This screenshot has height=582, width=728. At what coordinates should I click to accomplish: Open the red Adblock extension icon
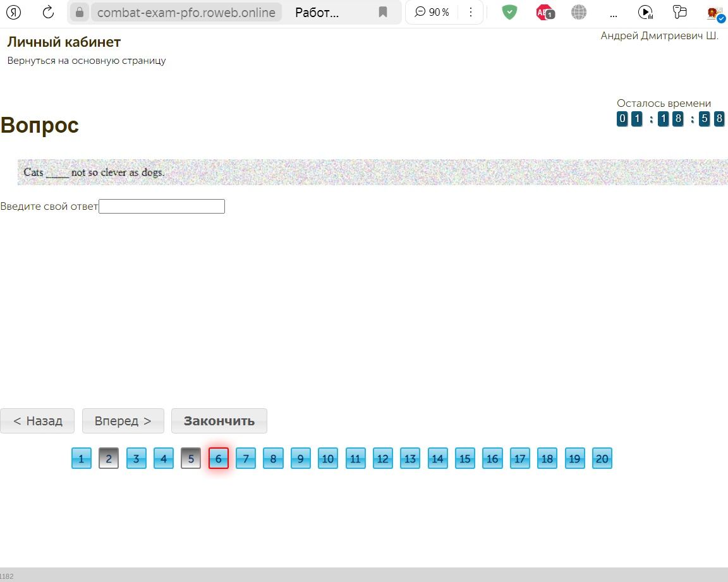(545, 12)
